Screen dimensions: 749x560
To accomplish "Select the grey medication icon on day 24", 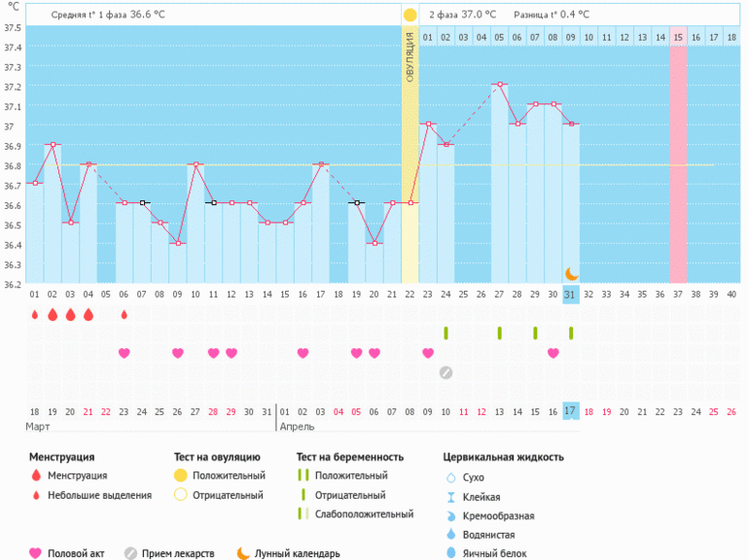I will point(446,371).
